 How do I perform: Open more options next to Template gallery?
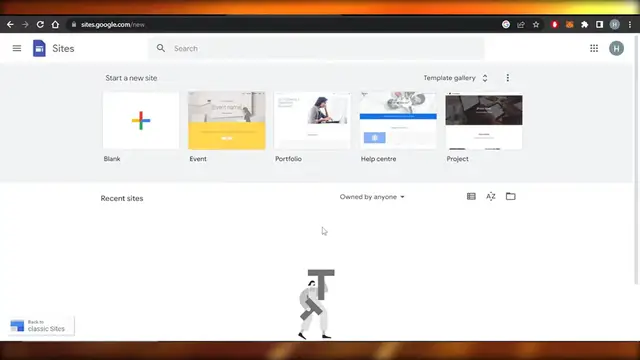[x=507, y=78]
